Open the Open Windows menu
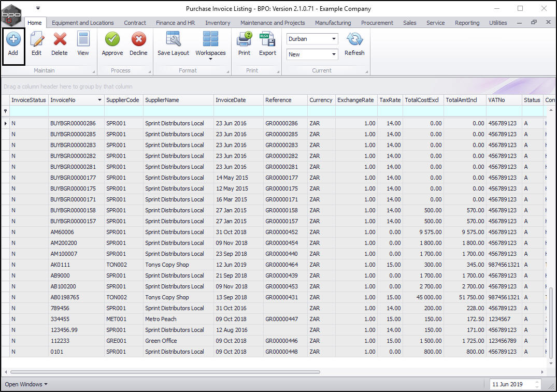Viewport: 557px width, 392px height. pyautogui.click(x=26, y=384)
